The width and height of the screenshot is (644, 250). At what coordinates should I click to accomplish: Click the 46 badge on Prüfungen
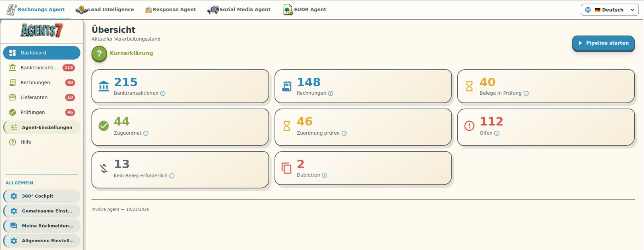coord(70,112)
